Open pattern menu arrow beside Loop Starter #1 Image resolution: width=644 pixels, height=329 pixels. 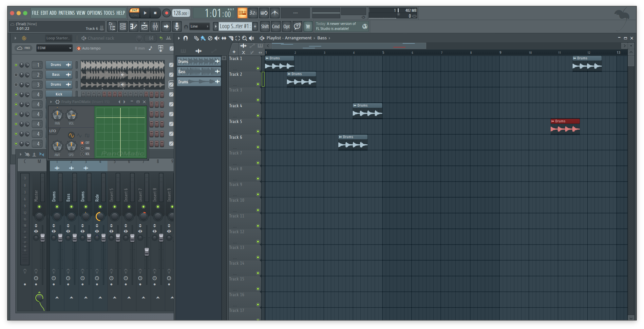[216, 27]
